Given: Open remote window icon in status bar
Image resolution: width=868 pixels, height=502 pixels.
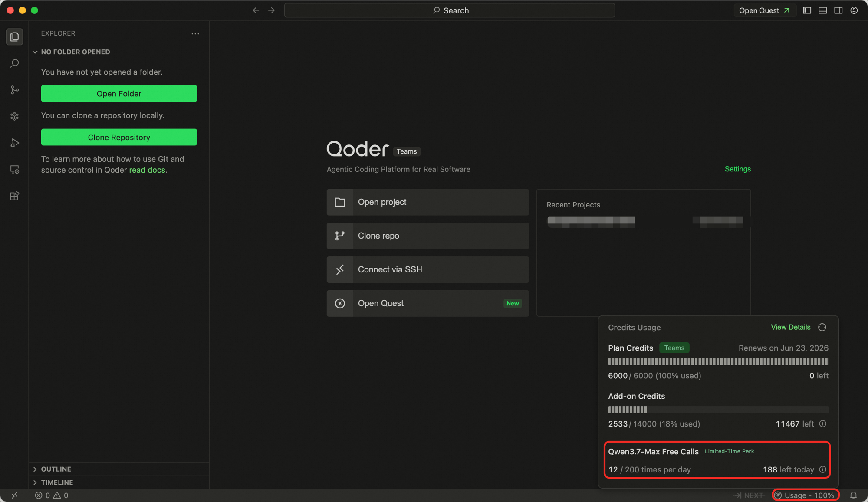Looking at the screenshot, I should pyautogui.click(x=14, y=495).
